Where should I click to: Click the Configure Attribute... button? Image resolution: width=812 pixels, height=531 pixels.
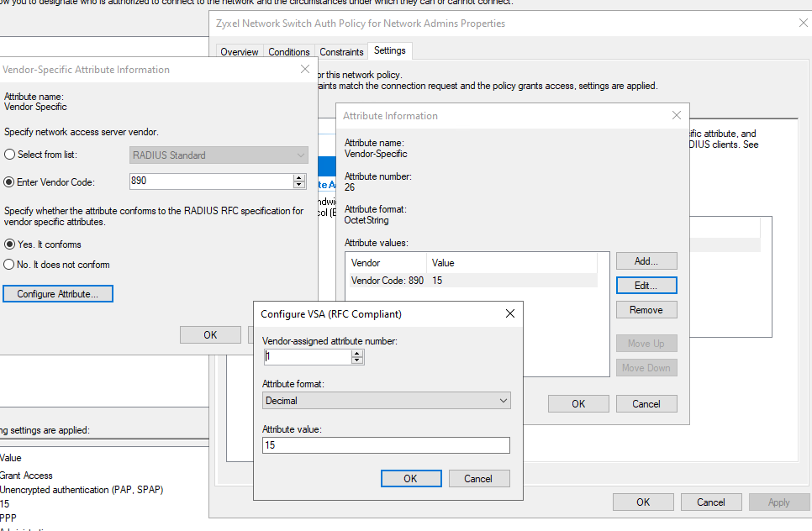tap(57, 294)
